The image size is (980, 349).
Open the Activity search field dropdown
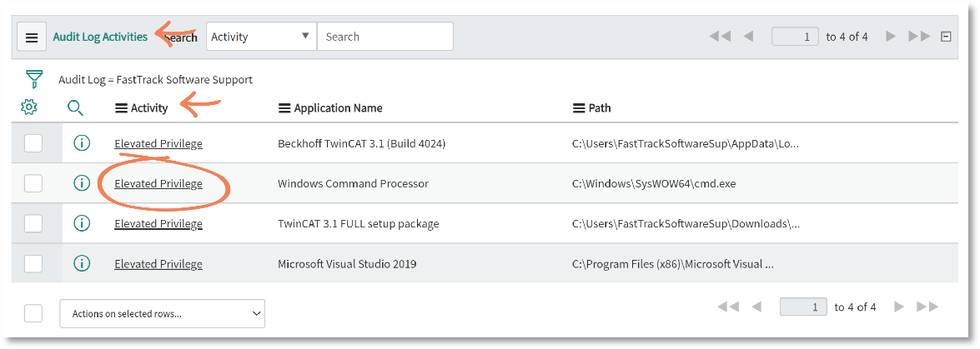(x=261, y=36)
